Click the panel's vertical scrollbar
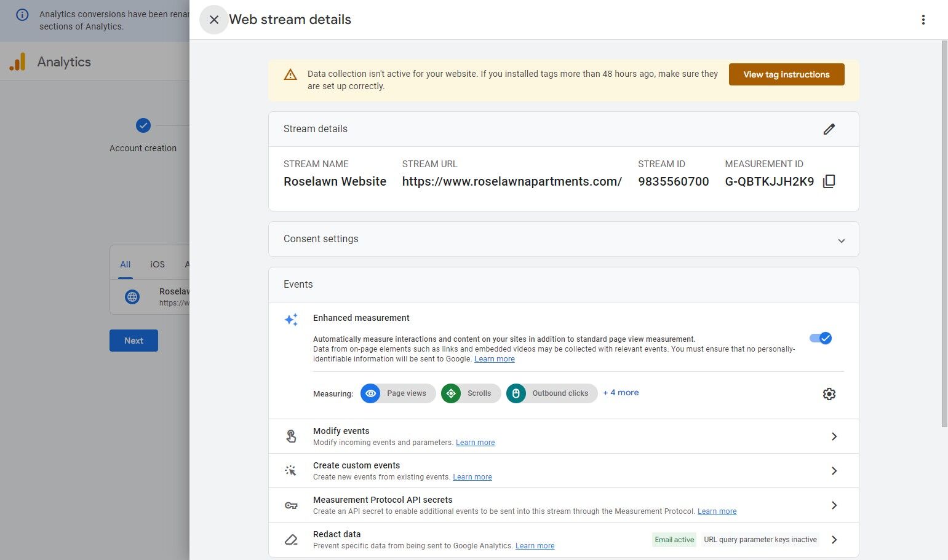The width and height of the screenshot is (948, 560). pos(944,234)
